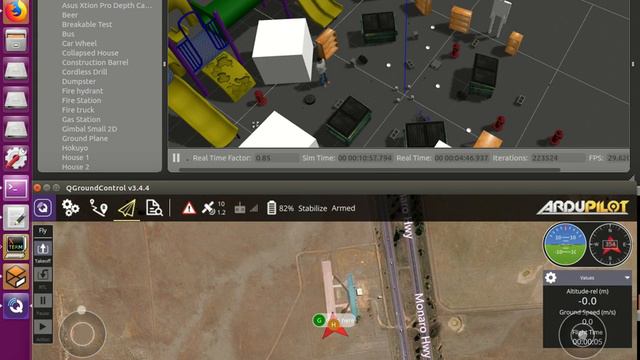The image size is (640, 360).
Task: Select Fire Station model entry
Action: click(x=82, y=100)
